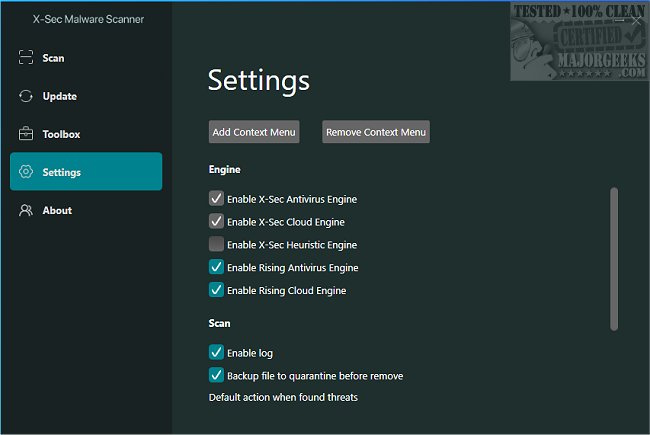Enable X-Sec Heuristic Engine checkbox

(216, 244)
